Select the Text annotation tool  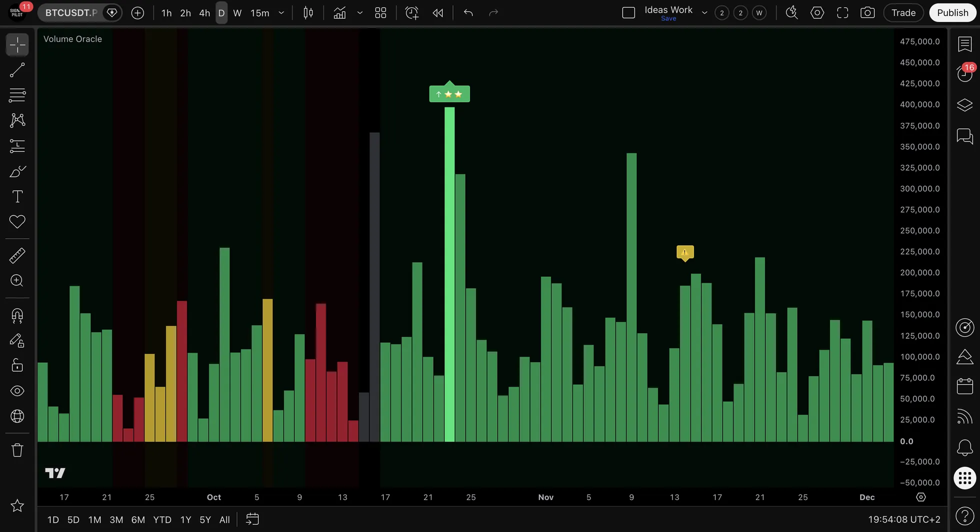[17, 196]
